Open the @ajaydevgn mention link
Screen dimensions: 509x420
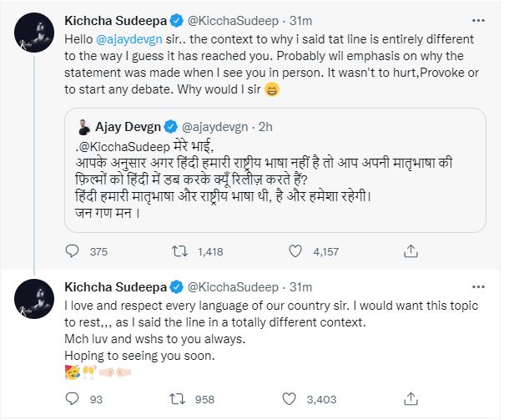point(129,39)
